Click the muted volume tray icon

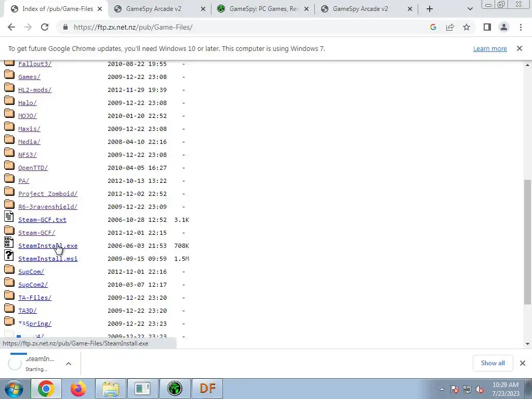[480, 390]
